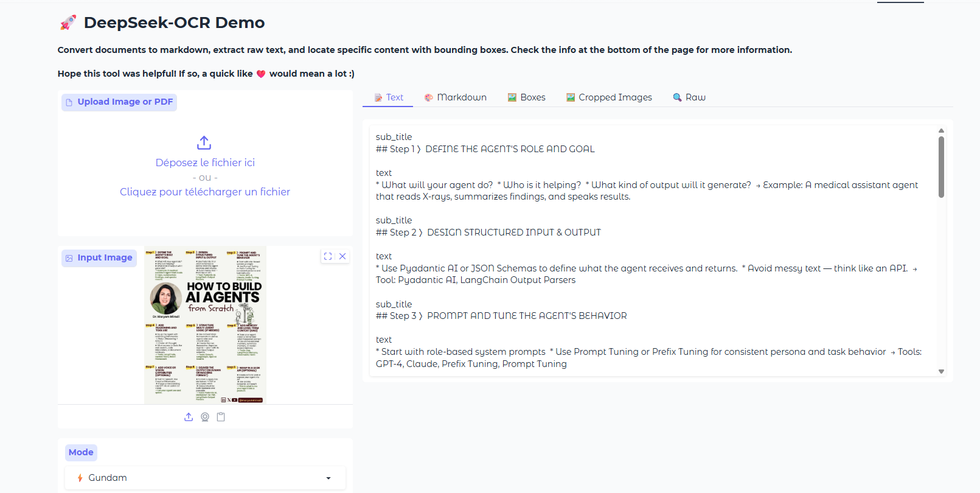Select the Text tab
Screen dimensions: 980x493
click(x=388, y=97)
